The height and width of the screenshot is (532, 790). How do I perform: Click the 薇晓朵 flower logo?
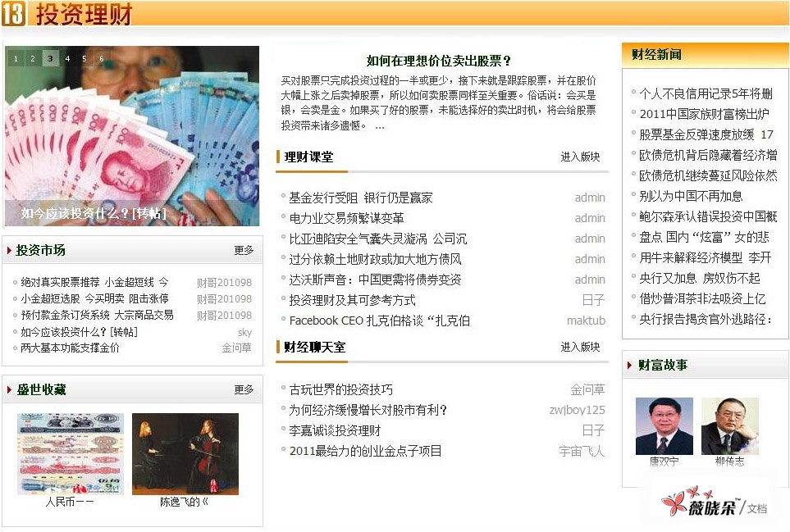(677, 503)
